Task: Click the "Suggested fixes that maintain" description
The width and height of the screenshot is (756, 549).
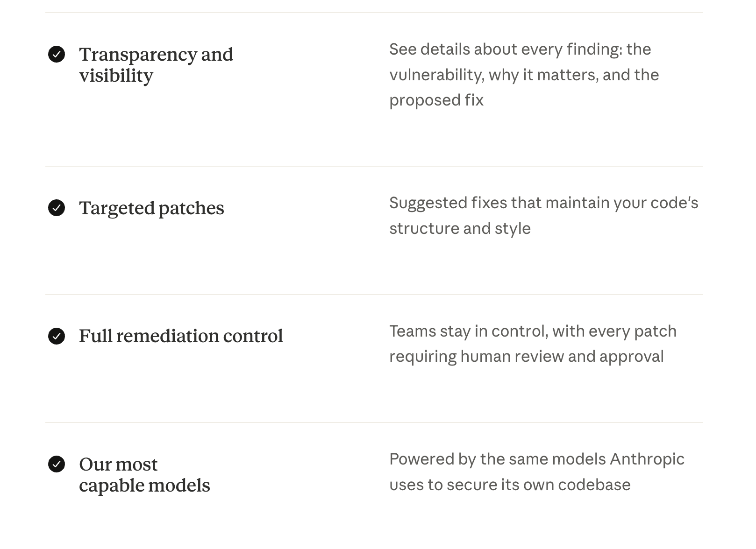Action: pyautogui.click(x=543, y=203)
